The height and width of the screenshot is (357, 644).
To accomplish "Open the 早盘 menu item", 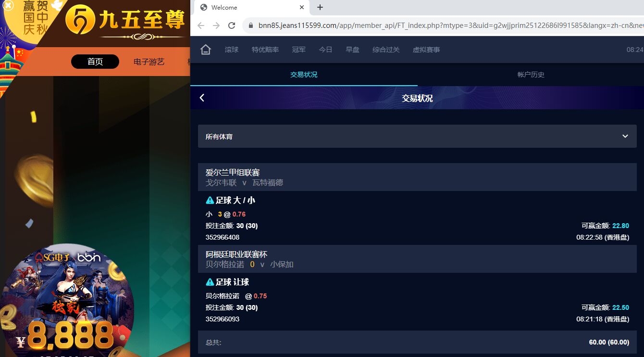I will click(353, 50).
